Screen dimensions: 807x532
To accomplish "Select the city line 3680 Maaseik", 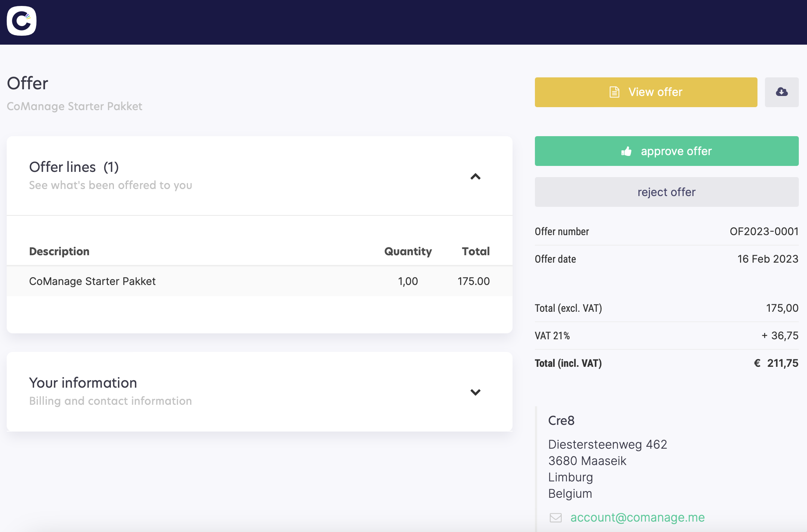I will [587, 461].
